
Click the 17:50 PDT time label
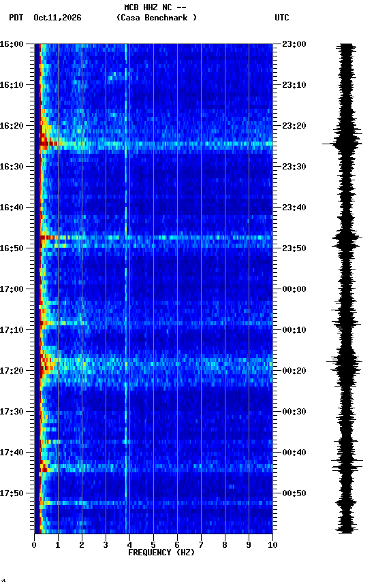click(x=12, y=494)
